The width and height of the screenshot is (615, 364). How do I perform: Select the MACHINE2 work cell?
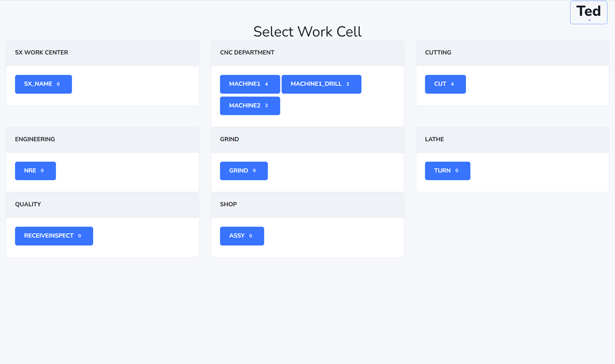coord(250,106)
